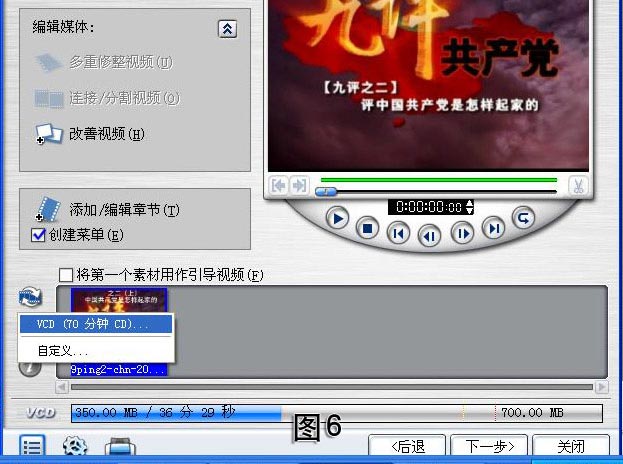Step back one frame in preview
Screen dimensions: 623x464
tap(430, 236)
